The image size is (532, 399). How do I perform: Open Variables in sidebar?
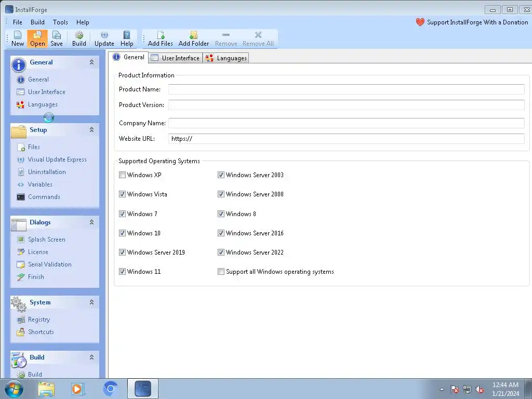(x=35, y=184)
